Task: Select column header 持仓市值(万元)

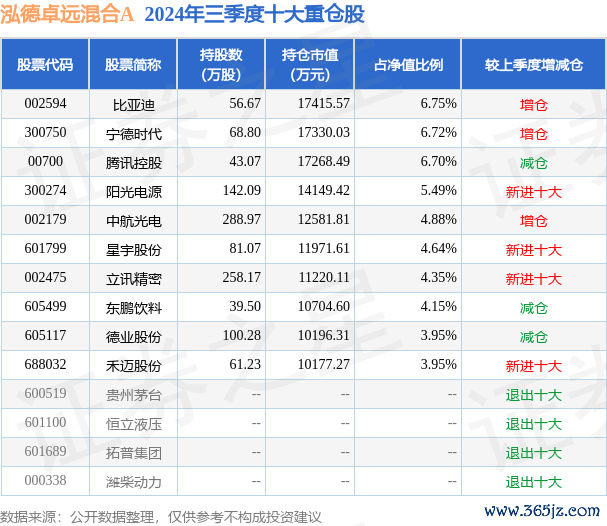Action: point(310,64)
